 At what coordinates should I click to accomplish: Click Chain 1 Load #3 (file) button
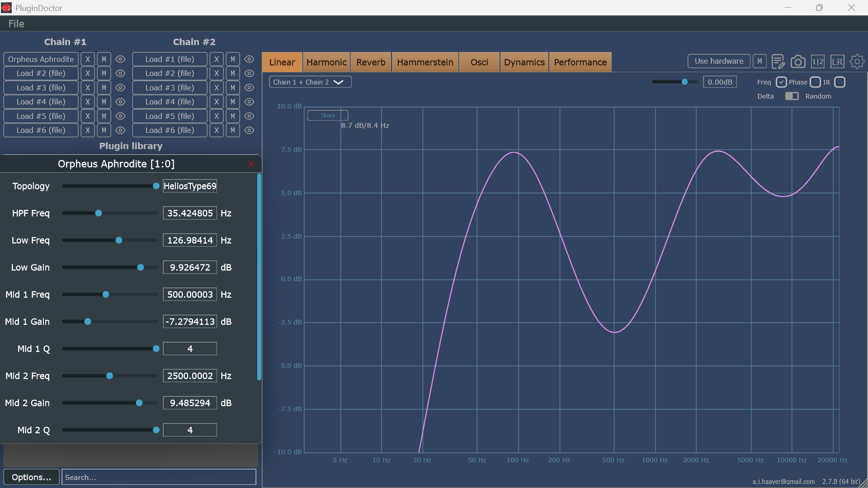click(x=41, y=88)
